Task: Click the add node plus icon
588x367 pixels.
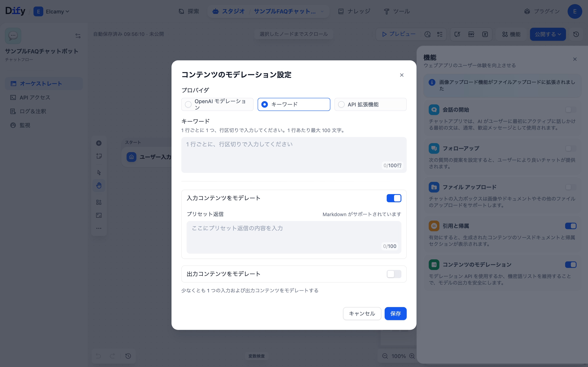Action: (x=99, y=143)
